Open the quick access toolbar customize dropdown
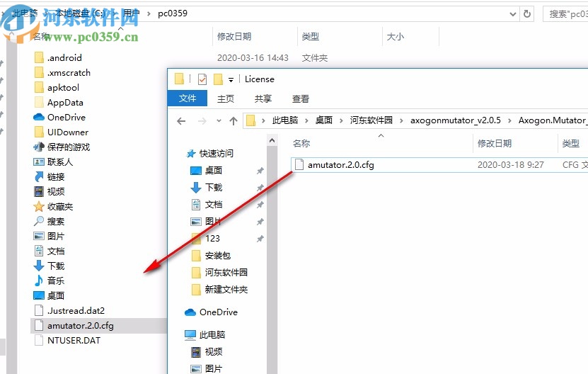 (x=231, y=79)
